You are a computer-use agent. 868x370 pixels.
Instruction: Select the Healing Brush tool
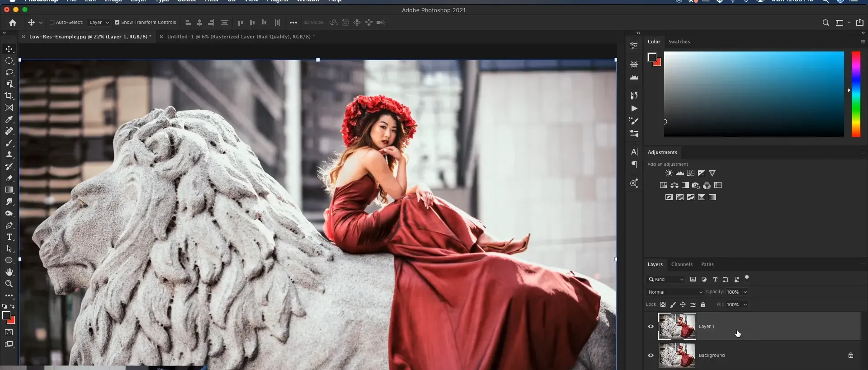pos(9,131)
